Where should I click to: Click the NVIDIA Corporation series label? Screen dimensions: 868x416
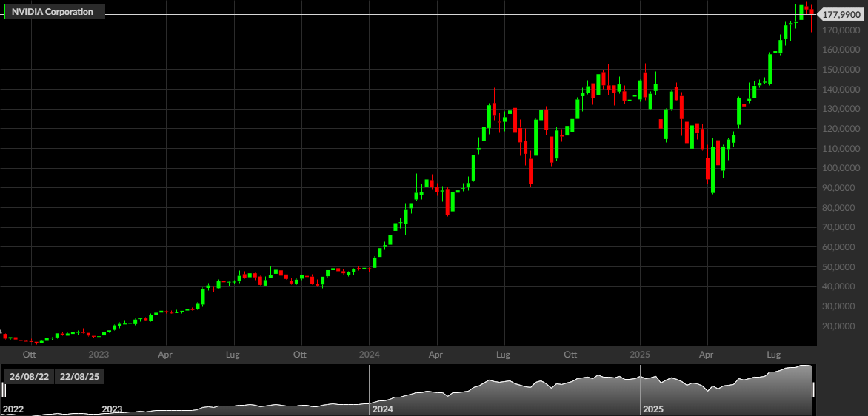[53, 11]
